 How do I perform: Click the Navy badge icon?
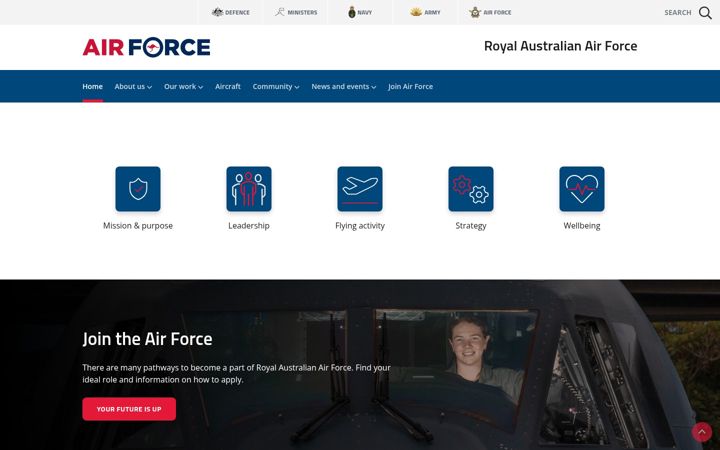coord(352,12)
